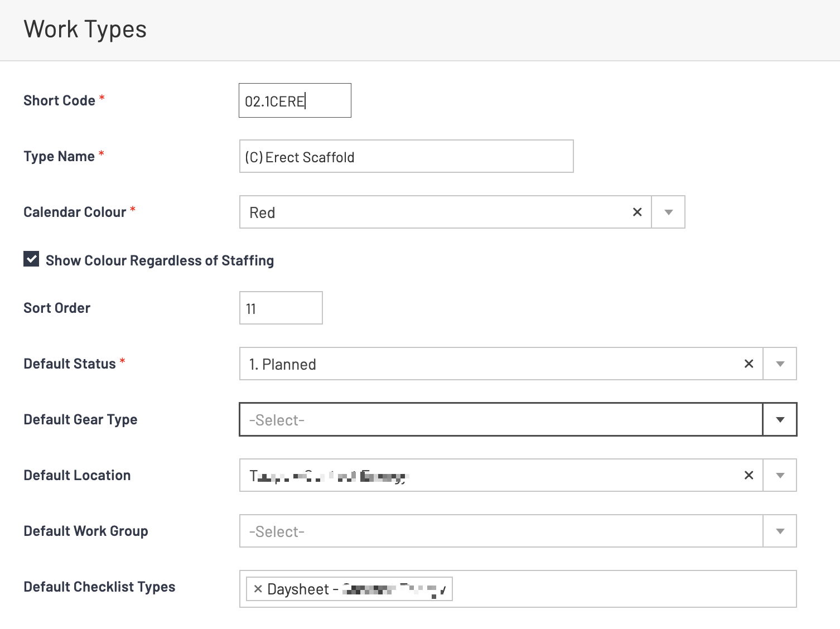Click the Red value in Calendar Colour

coord(263,213)
